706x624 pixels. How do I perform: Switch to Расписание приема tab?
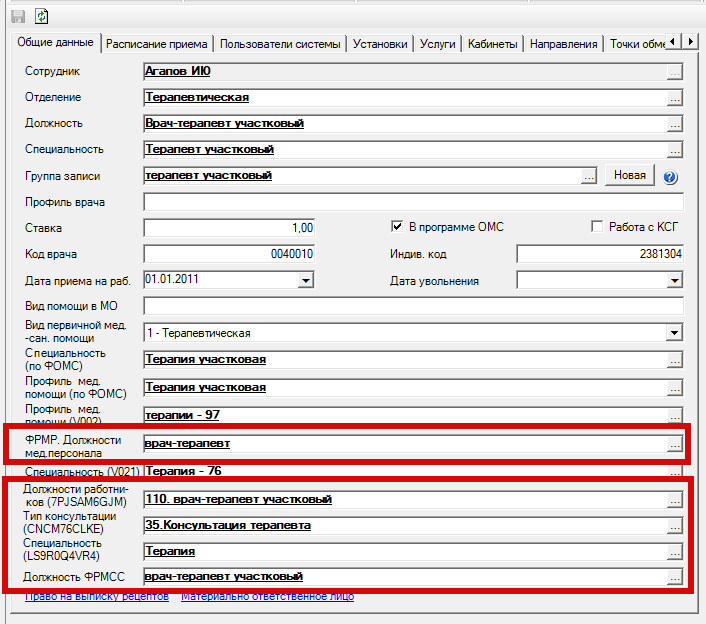157,44
